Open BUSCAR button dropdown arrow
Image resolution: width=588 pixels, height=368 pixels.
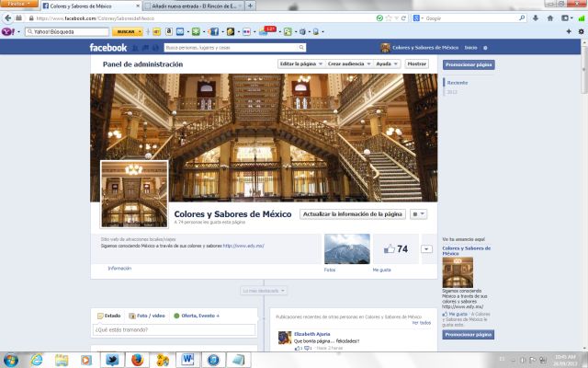(x=141, y=32)
